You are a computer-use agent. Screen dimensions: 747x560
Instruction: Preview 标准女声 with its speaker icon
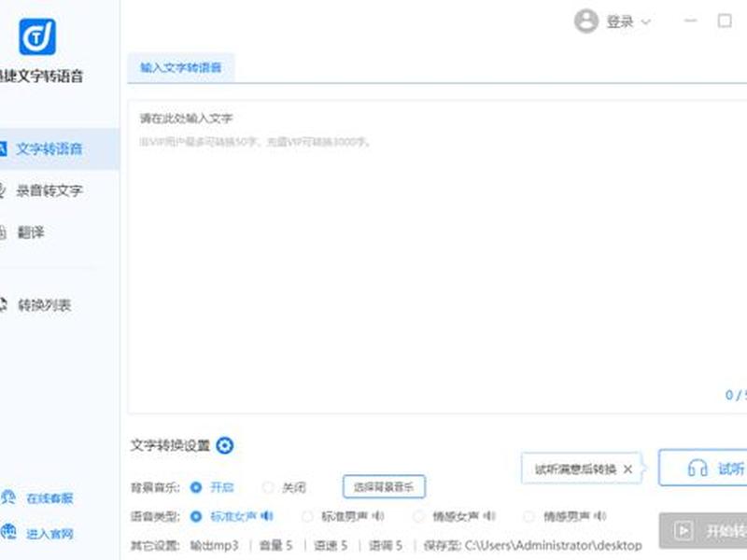[x=267, y=516]
